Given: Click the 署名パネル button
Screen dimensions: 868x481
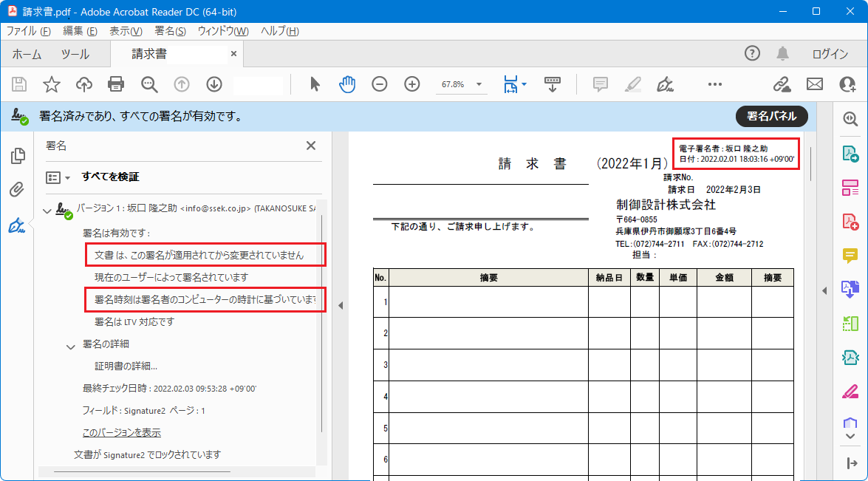Looking at the screenshot, I should click(771, 116).
